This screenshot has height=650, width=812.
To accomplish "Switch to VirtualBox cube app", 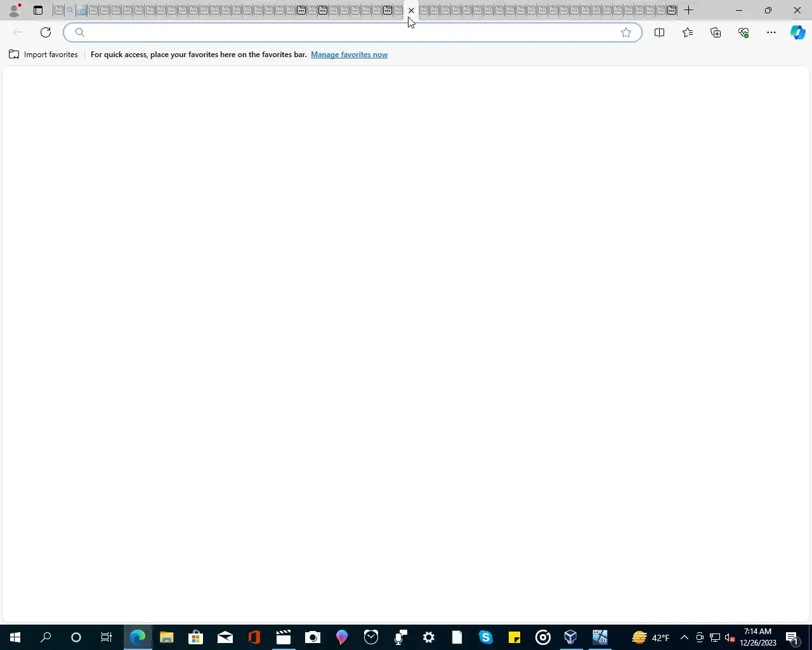I will tap(571, 637).
